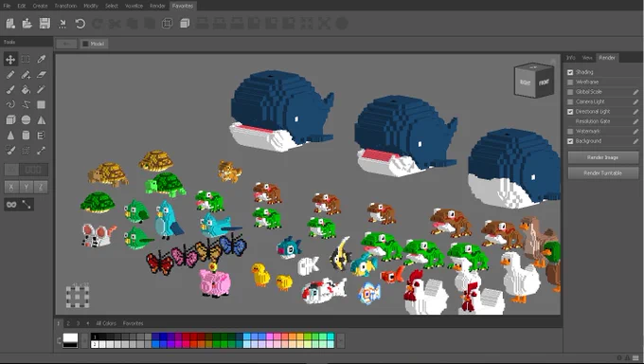This screenshot has height=364, width=644.
Task: Edit Global Scale settings pencil icon
Action: (635, 92)
